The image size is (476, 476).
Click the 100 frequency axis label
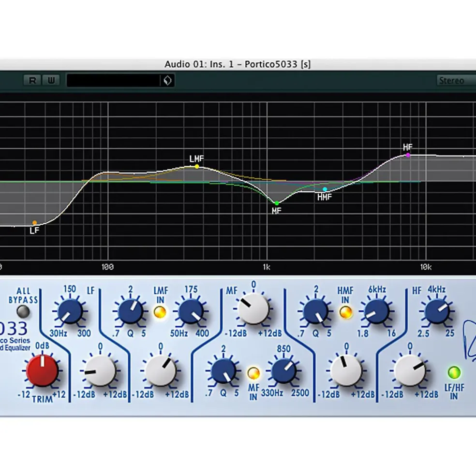pyautogui.click(x=107, y=267)
